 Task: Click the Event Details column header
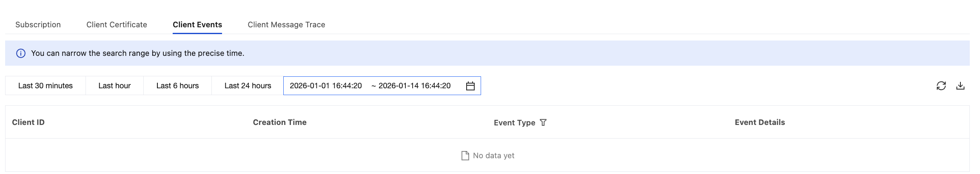point(760,122)
